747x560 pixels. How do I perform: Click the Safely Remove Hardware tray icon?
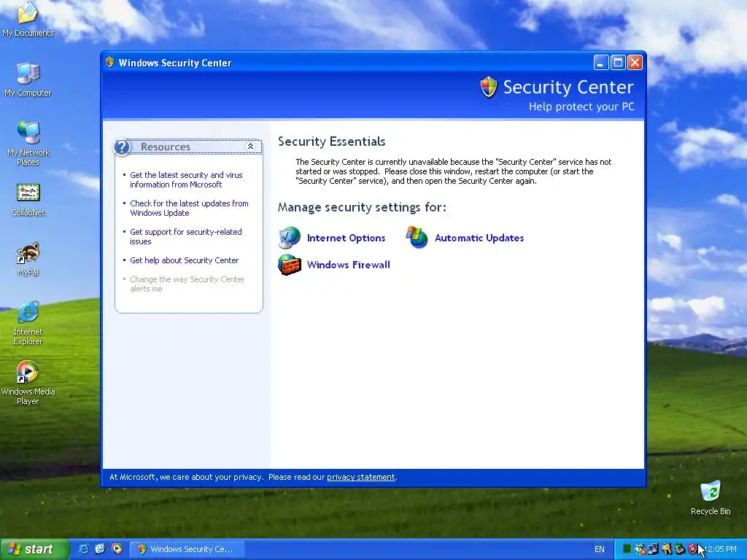[680, 549]
